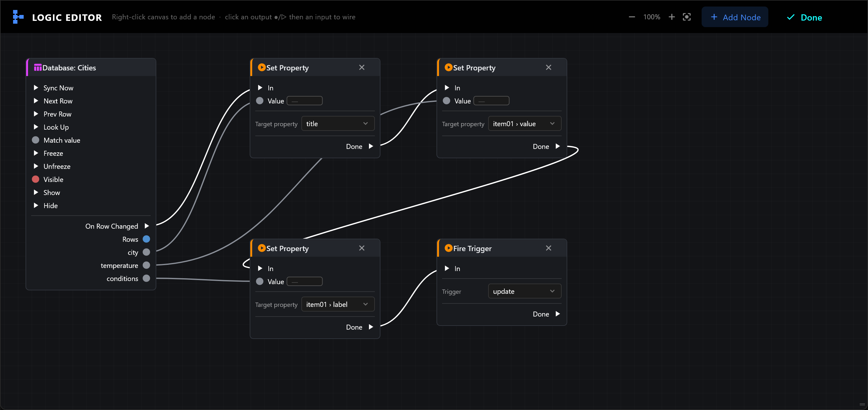Click Value field in item01 › label node
The height and width of the screenshot is (410, 868).
[x=304, y=281]
